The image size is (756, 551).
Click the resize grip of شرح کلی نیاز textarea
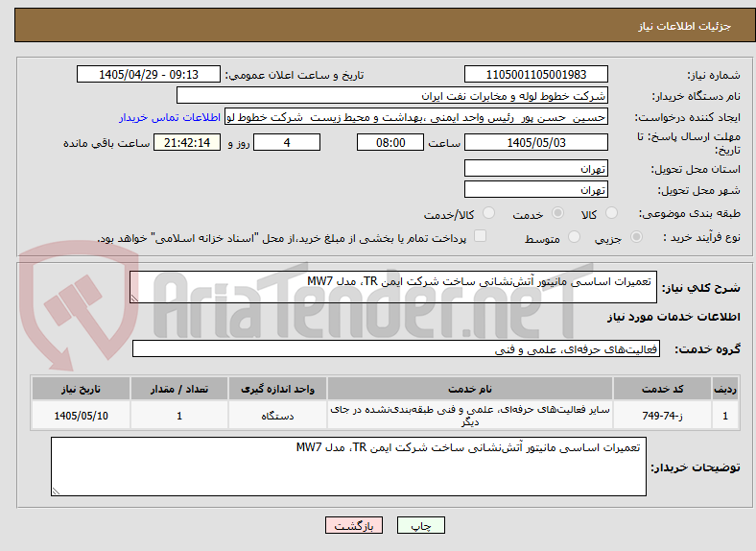pos(134,299)
